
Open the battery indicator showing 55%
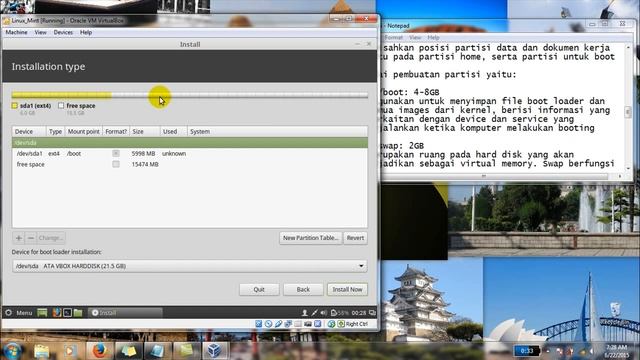coord(340,313)
